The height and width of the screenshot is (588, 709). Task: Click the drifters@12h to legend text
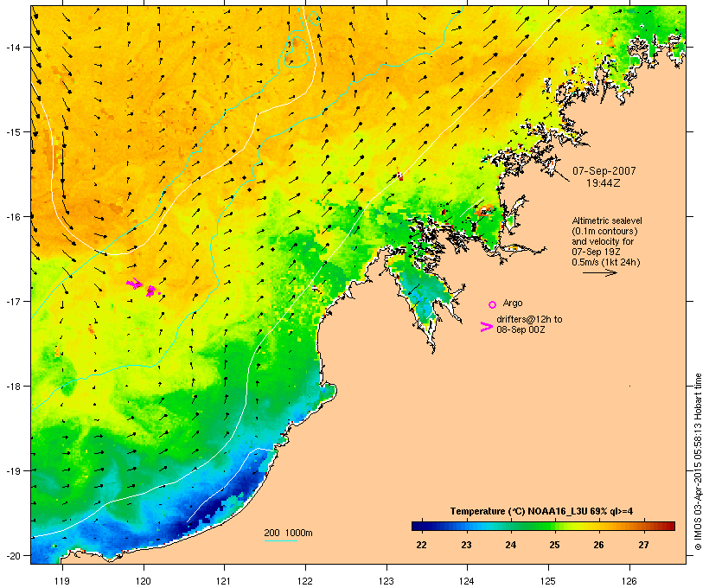(x=529, y=319)
